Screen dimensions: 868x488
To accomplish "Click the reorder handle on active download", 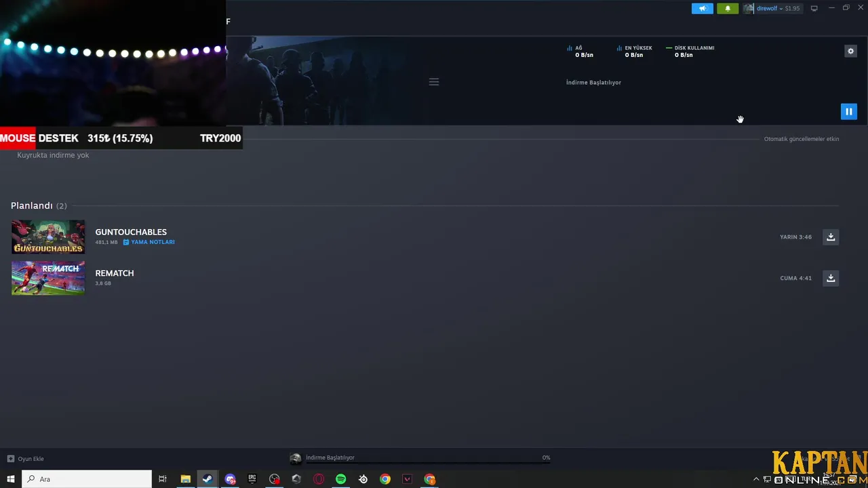I will [434, 82].
